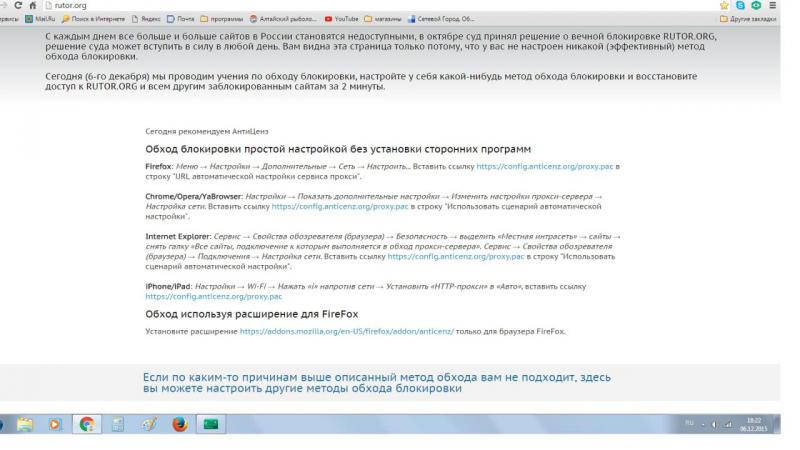Image resolution: width=800 pixels, height=450 pixels.
Task: Click the heading Обход используя расширение для FireFox
Action: point(252,314)
